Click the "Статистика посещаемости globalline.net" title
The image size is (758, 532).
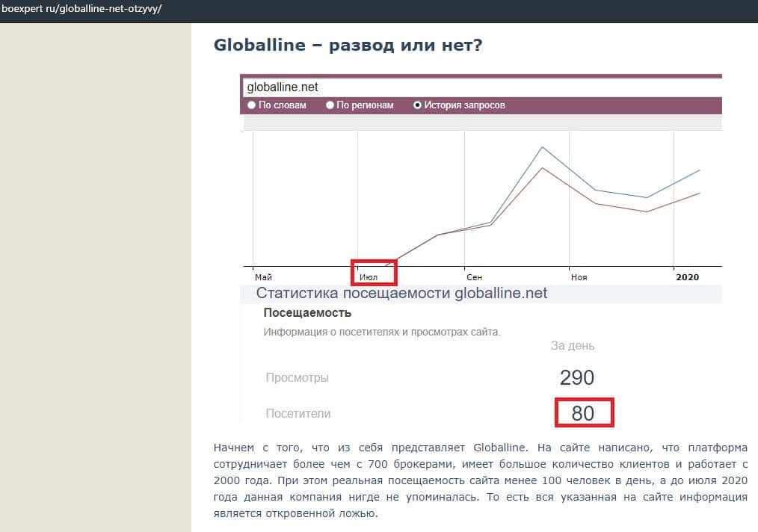click(x=401, y=293)
